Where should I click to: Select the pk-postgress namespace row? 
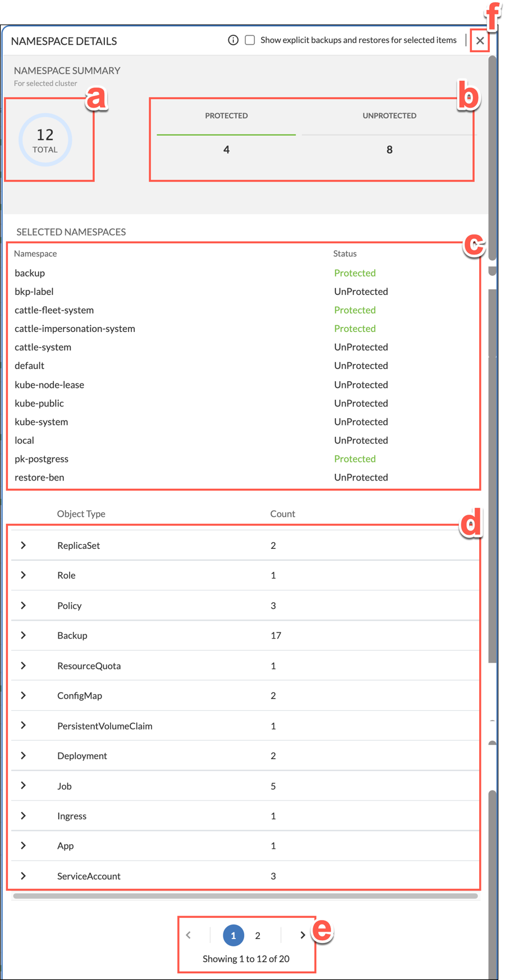42,459
